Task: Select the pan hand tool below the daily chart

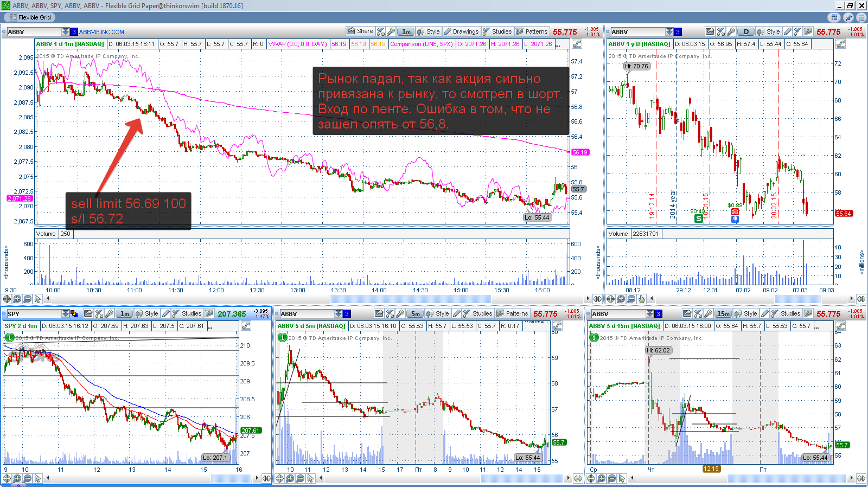Action: [642, 299]
